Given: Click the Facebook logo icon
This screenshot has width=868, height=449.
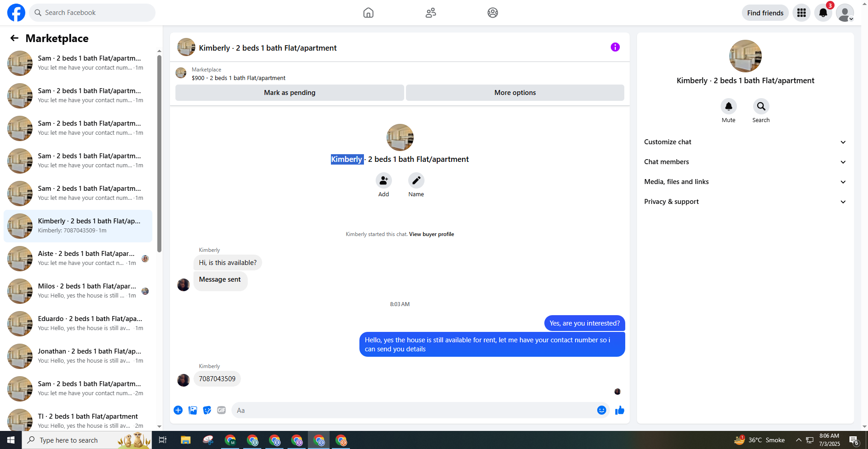Looking at the screenshot, I should (x=16, y=13).
